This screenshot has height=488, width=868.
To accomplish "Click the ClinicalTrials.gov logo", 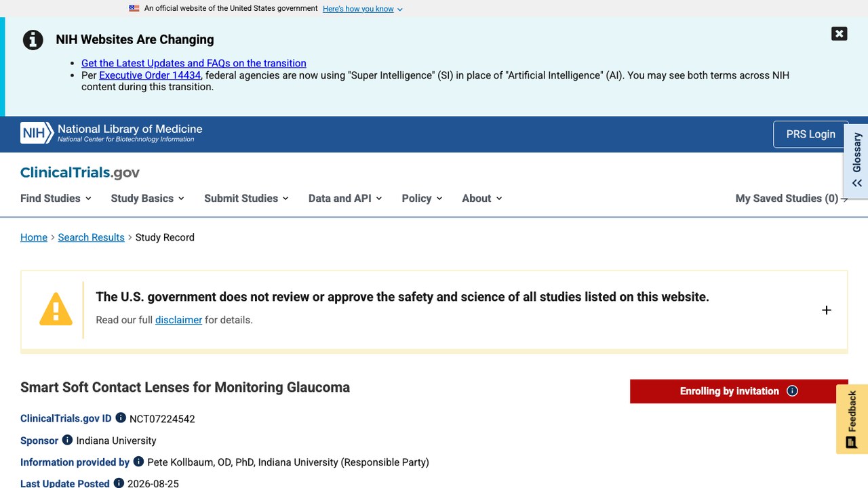I will coord(80,173).
